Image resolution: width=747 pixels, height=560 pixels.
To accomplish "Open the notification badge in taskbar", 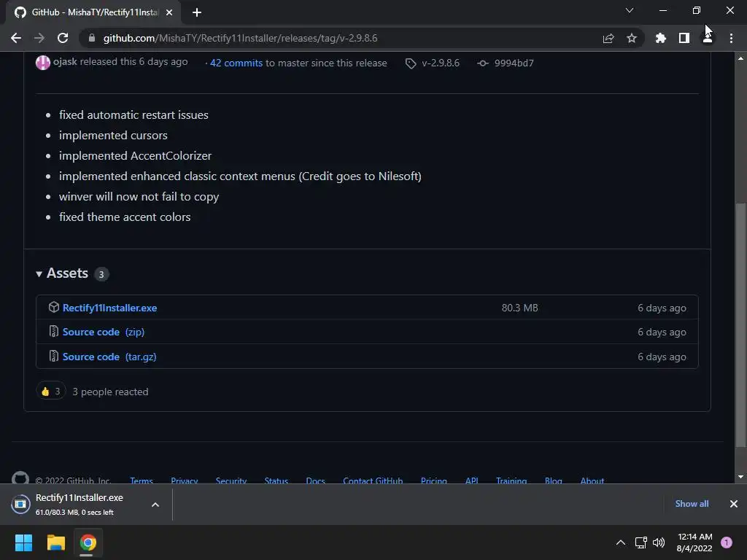I will [727, 542].
